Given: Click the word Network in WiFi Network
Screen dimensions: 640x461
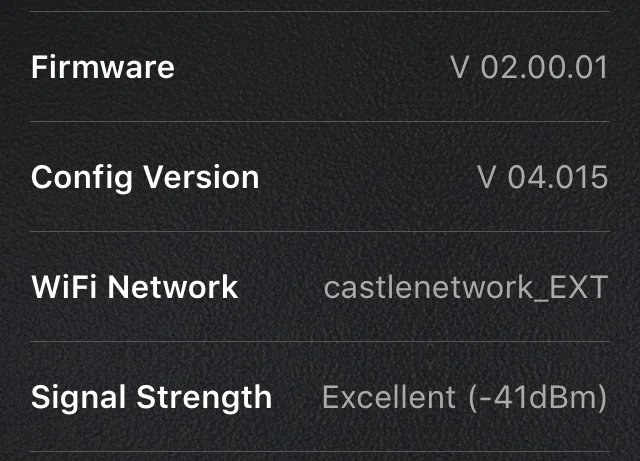Looking at the screenshot, I should tap(173, 287).
